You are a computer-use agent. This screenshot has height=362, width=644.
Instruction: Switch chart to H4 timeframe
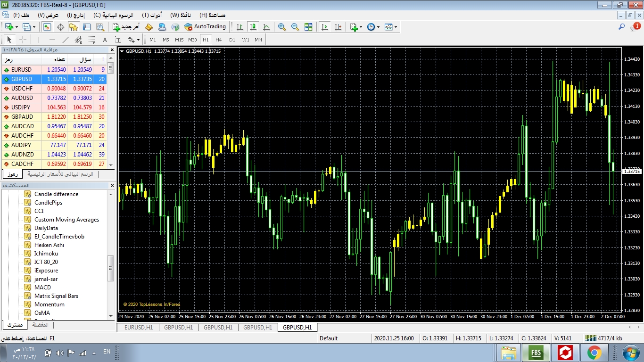point(218,40)
